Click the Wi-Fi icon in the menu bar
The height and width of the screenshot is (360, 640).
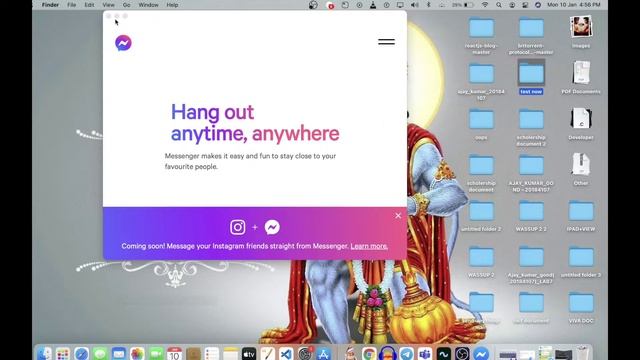[x=485, y=5]
